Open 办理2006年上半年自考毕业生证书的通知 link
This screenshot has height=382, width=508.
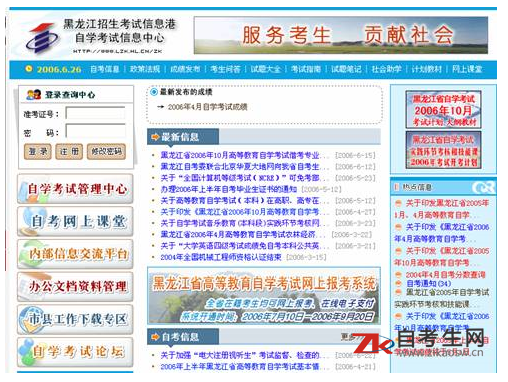pyautogui.click(x=229, y=189)
